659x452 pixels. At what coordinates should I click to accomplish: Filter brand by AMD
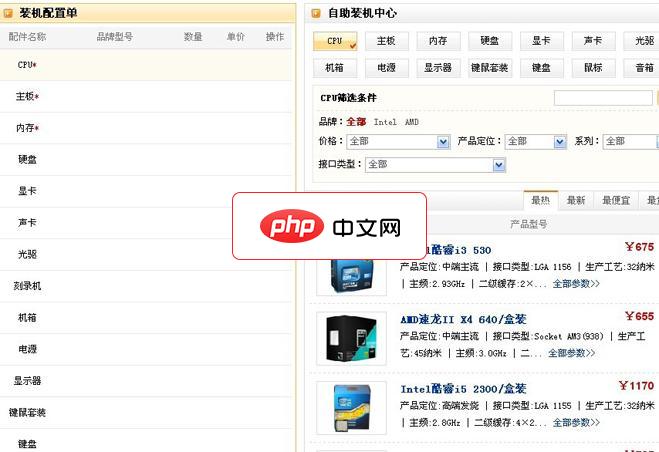(x=411, y=122)
